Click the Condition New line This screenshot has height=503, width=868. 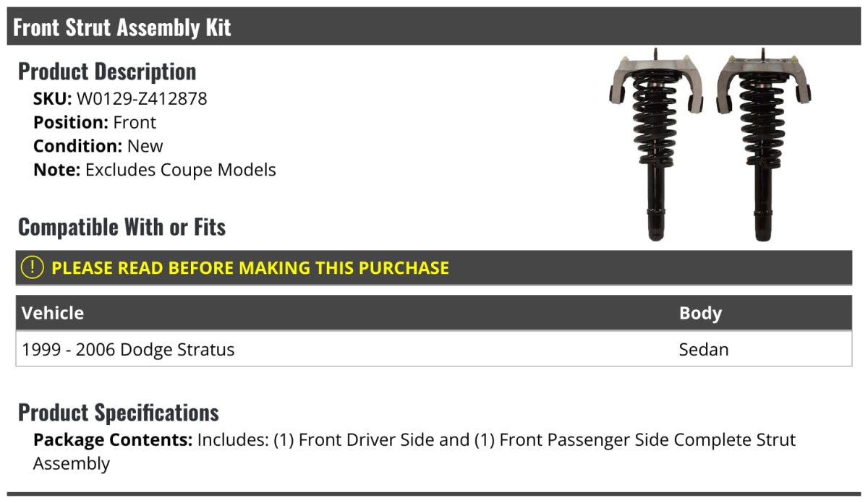(98, 146)
